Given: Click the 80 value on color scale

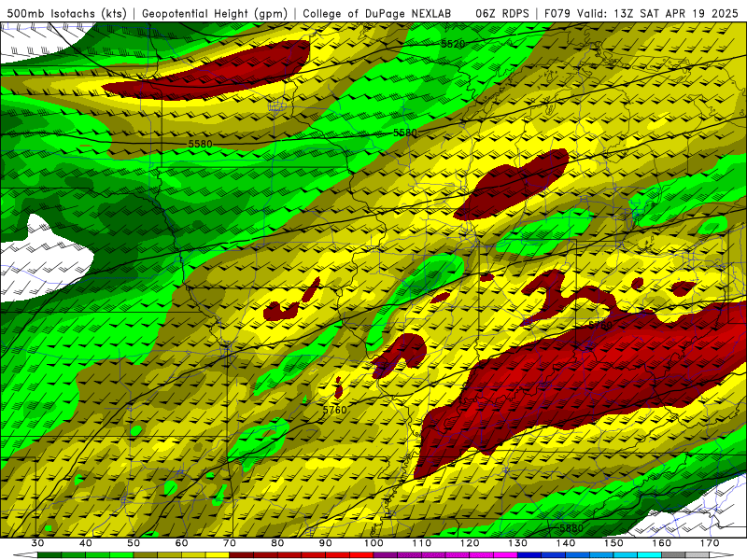Looking at the screenshot, I should pos(277,543).
